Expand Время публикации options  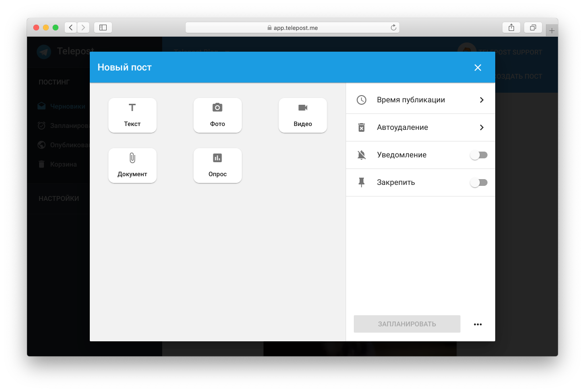481,99
